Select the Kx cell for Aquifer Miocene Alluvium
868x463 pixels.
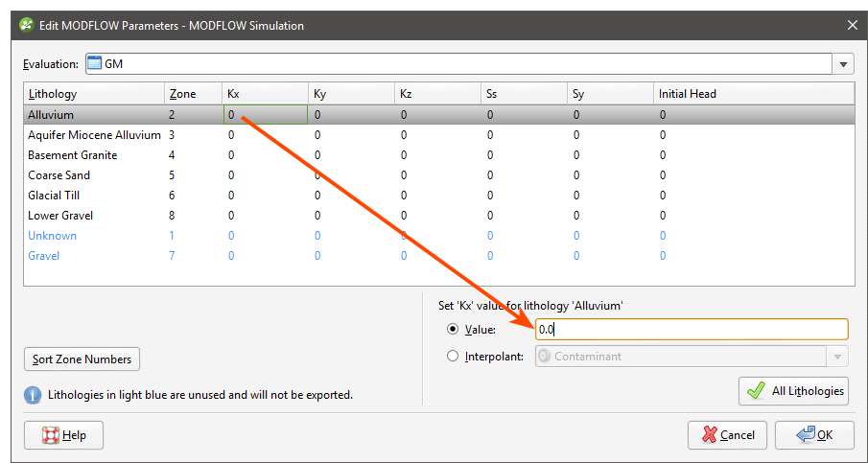(x=265, y=135)
